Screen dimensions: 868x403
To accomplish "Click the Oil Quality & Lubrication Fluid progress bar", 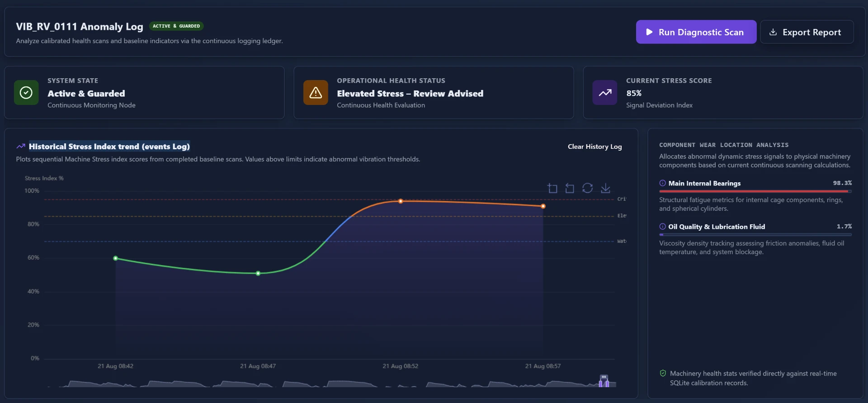I will click(x=755, y=235).
